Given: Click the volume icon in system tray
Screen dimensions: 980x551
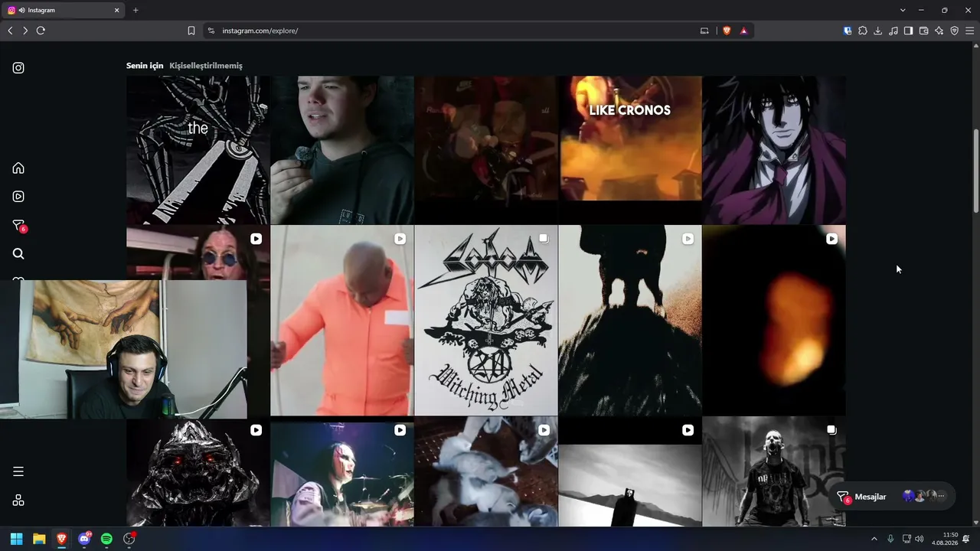Looking at the screenshot, I should tap(920, 539).
